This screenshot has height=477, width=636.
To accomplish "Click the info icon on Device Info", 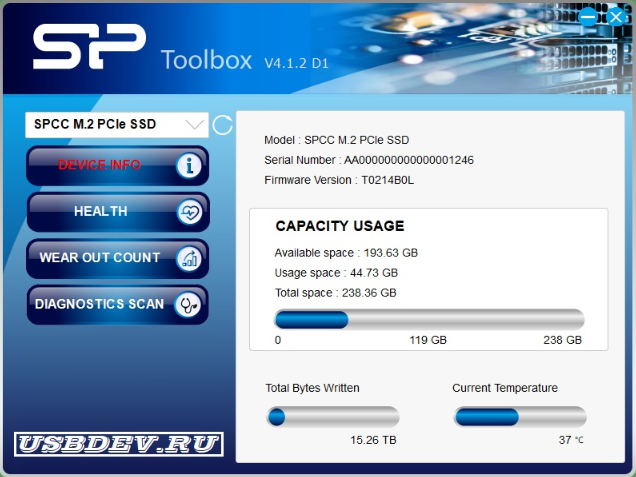I will (x=189, y=165).
